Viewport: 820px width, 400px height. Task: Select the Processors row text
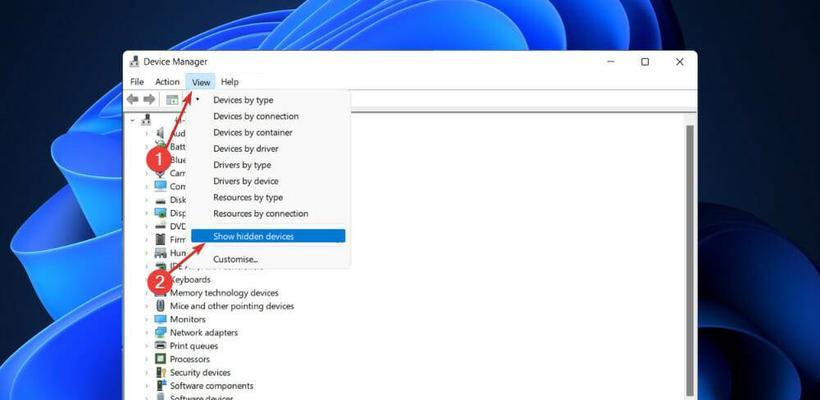coord(189,359)
